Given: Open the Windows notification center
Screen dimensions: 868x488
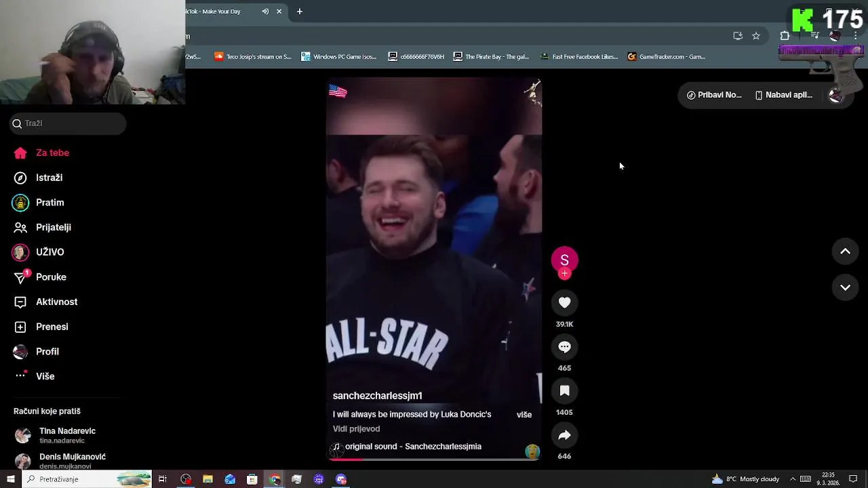Looking at the screenshot, I should tap(853, 479).
